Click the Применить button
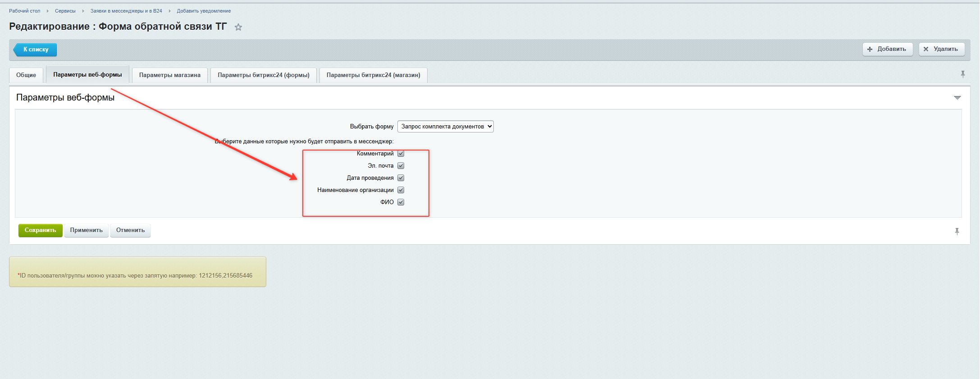 pos(86,230)
